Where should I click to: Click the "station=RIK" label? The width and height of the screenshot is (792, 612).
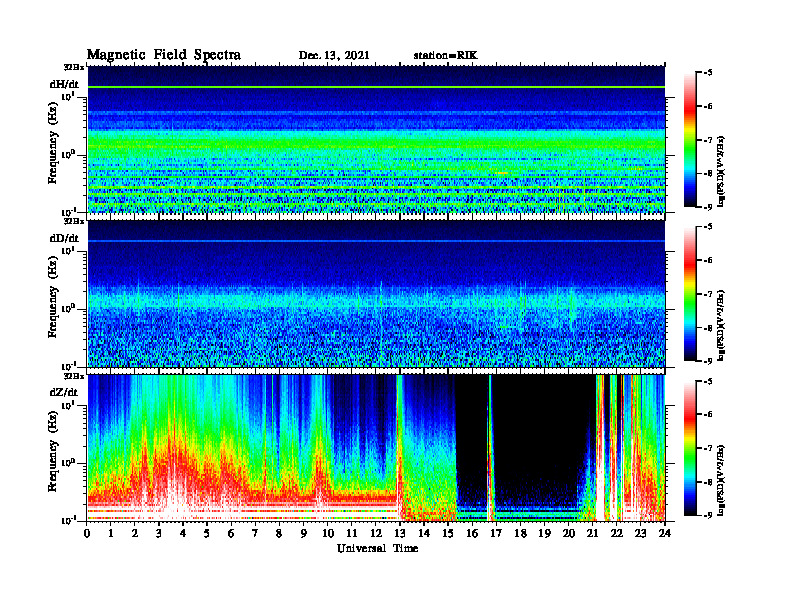pos(445,56)
